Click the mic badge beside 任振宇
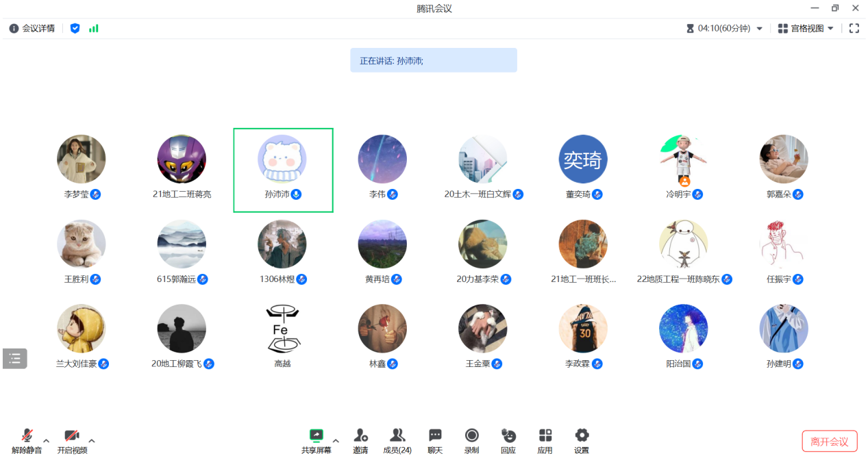Screen dimensions: 868x458 [x=798, y=279]
